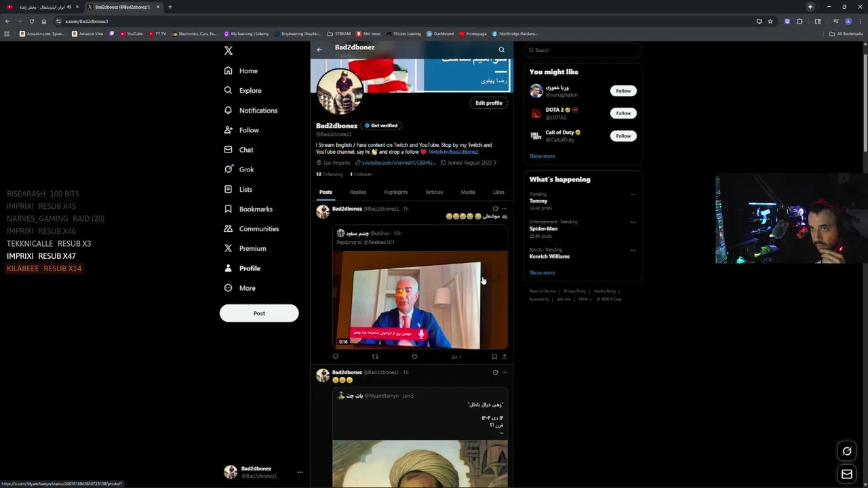Switch to the Articles tab
This screenshot has height=488, width=868.
click(434, 192)
